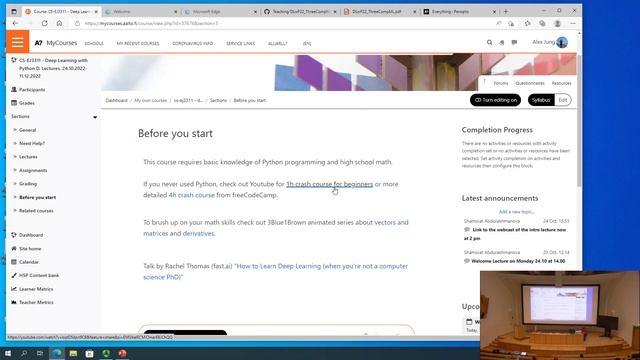
Task: Open the 4h crash course link
Action: (x=191, y=195)
